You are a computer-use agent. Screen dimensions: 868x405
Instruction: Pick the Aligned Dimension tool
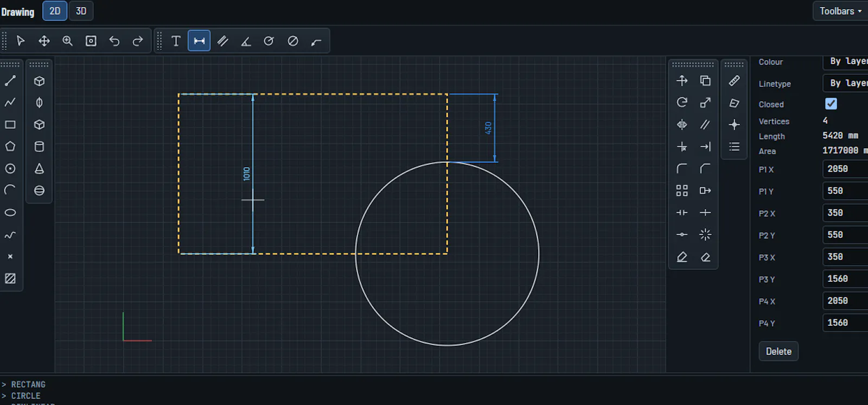[x=222, y=41]
